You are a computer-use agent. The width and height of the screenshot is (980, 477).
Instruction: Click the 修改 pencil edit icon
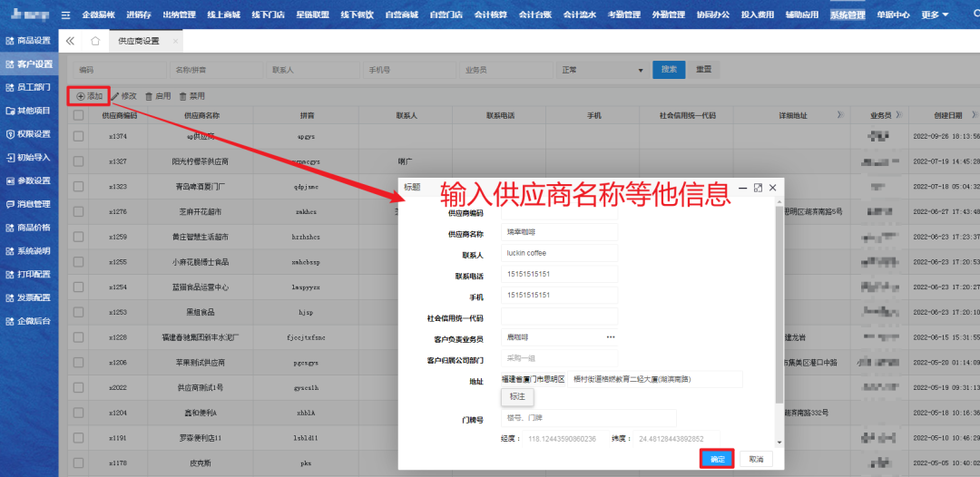click(115, 96)
